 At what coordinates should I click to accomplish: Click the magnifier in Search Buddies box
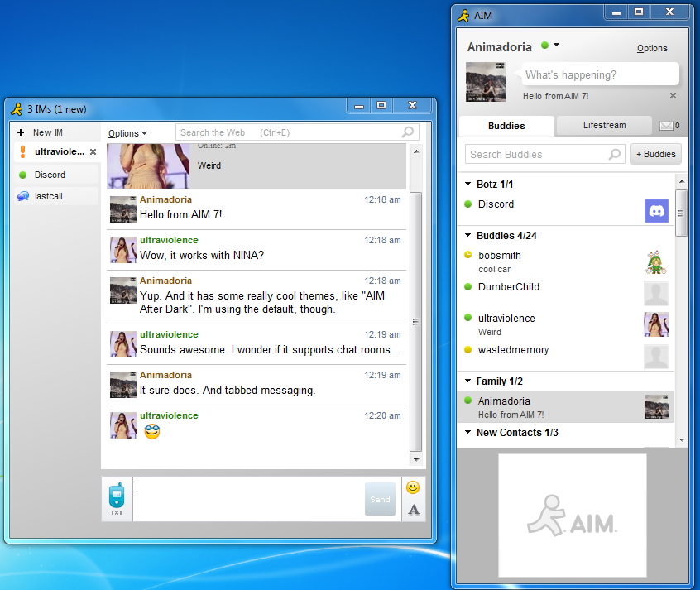coord(615,154)
